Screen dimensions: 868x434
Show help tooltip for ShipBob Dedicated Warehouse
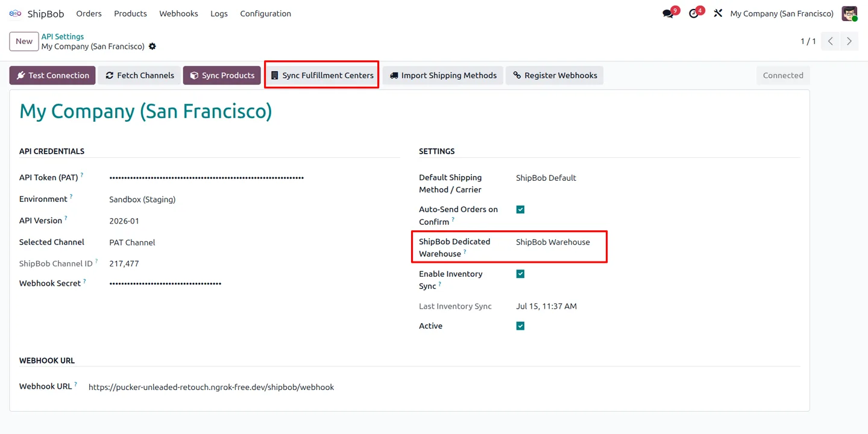click(x=465, y=252)
